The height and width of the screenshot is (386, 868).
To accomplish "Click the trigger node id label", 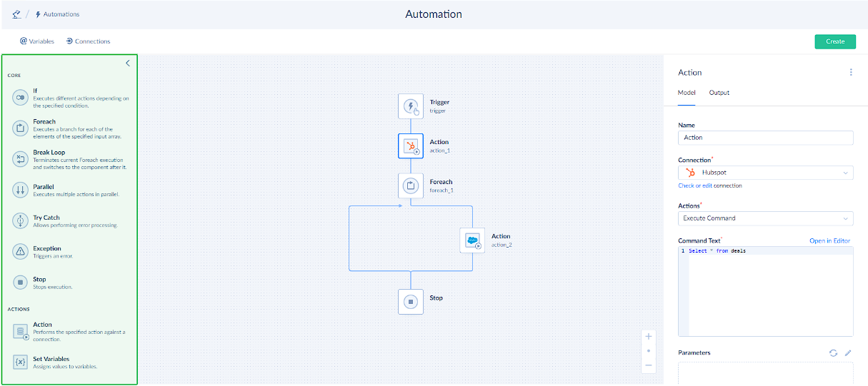I will pyautogui.click(x=437, y=111).
